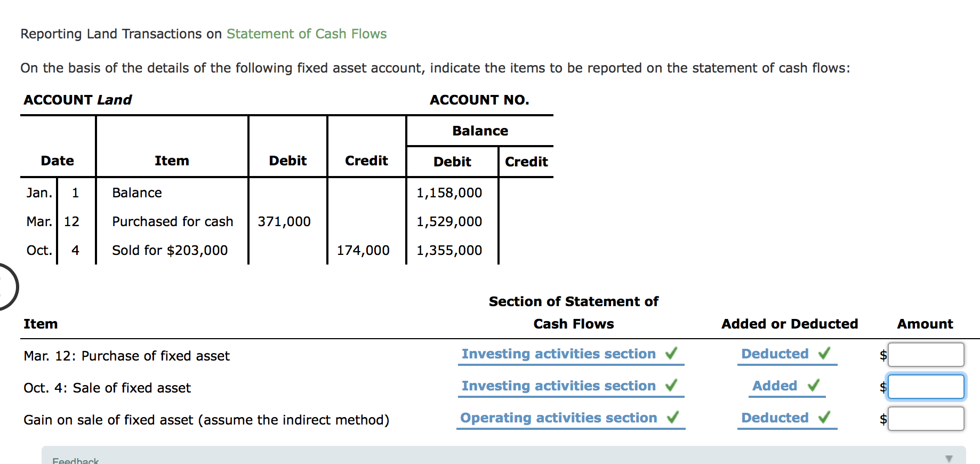Viewport: 980px width, 464px height.
Task: Click checkmark beside Deducted in purchase row
Action: tap(824, 353)
